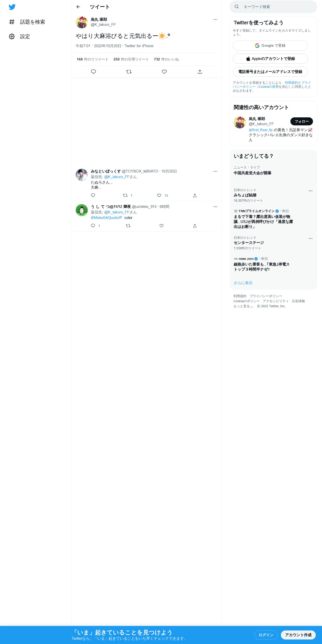View the 250 件の引用ツイート list
The width and height of the screenshot is (322, 644).
(131, 59)
